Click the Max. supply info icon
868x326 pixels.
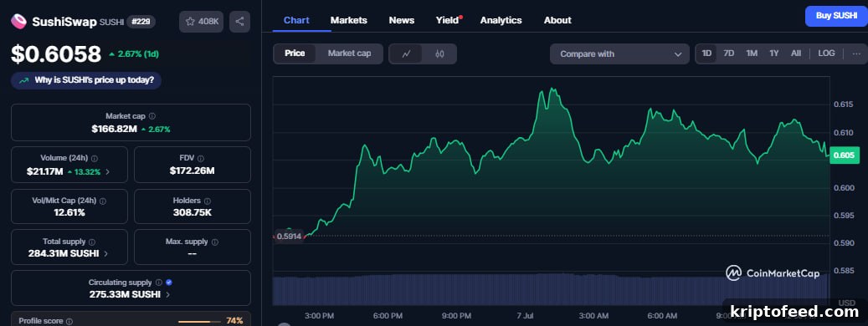(215, 242)
